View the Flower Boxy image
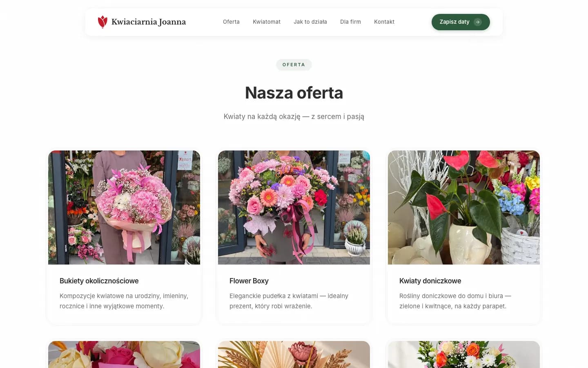The image size is (588, 368). click(x=294, y=207)
